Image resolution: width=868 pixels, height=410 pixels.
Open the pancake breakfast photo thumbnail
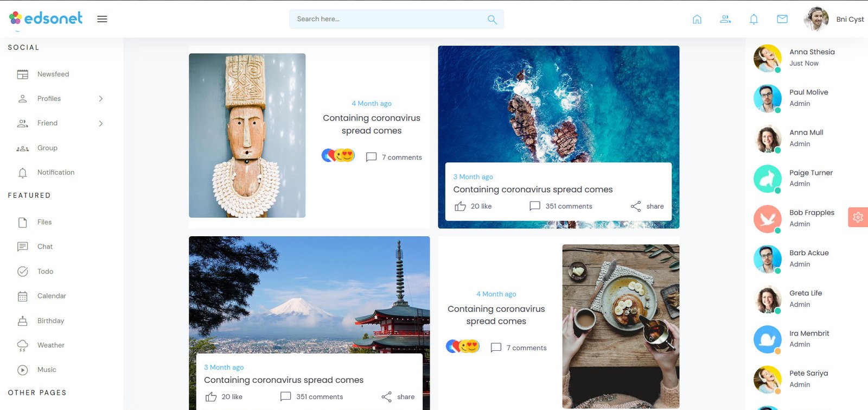[x=621, y=326]
